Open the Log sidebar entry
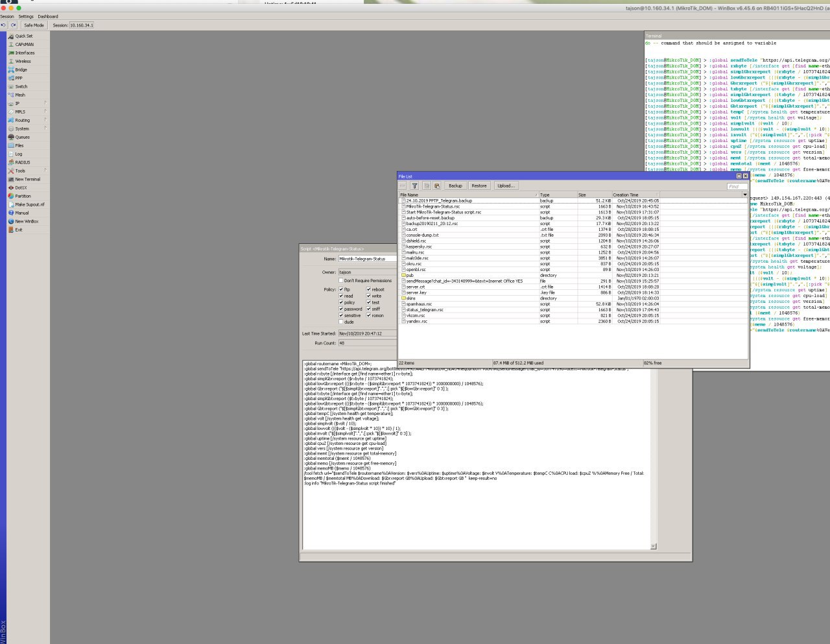The image size is (830, 644). click(x=19, y=154)
